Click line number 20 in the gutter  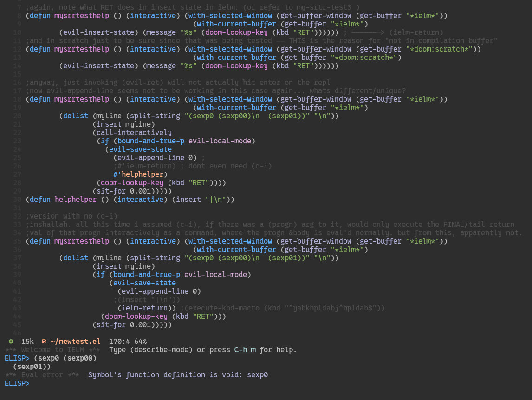[17, 116]
